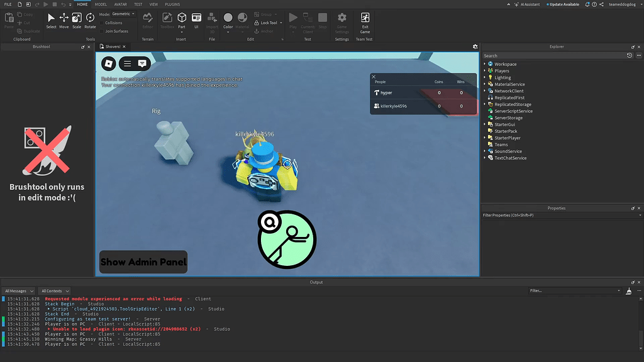The image size is (644, 362).
Task: Click the green shove action button
Action: [287, 239]
